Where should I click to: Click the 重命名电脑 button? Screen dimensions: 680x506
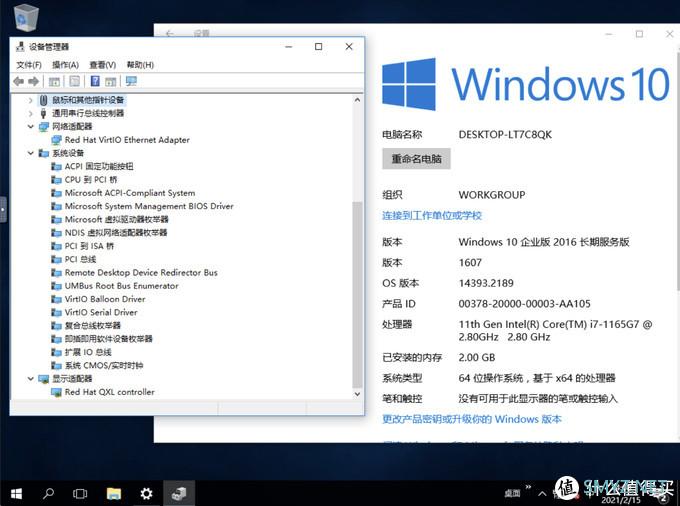[416, 159]
